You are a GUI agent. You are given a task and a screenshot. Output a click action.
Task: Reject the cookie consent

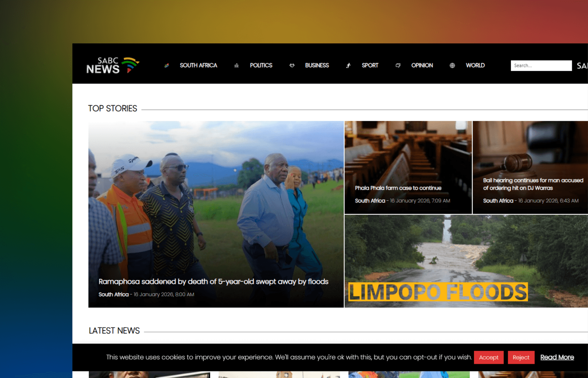(521, 357)
